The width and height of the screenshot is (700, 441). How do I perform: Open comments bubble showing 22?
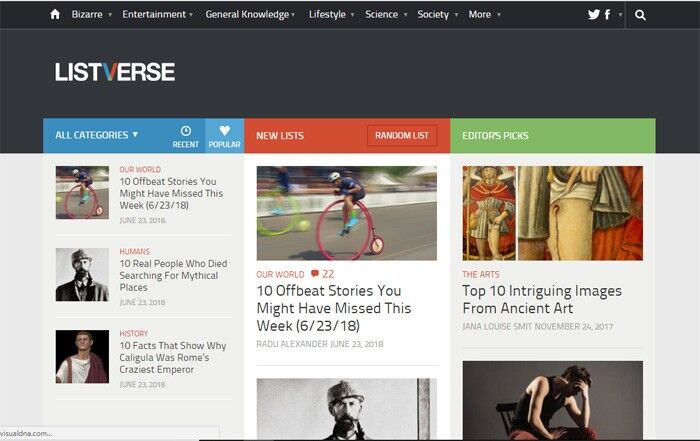tap(322, 274)
